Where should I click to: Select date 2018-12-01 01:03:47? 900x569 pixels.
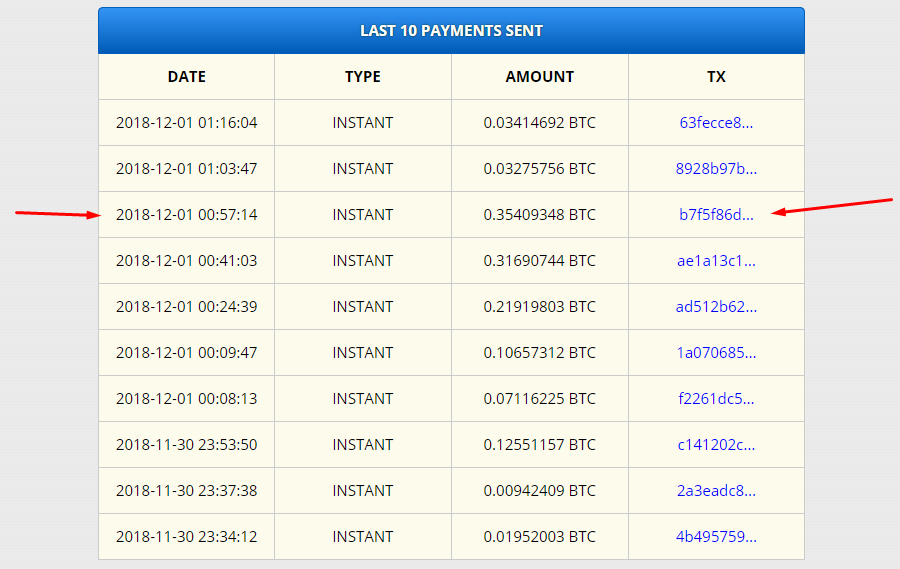[x=187, y=169]
